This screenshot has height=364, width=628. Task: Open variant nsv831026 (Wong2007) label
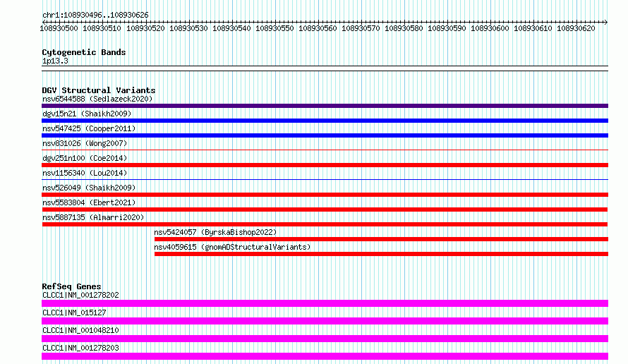click(85, 143)
